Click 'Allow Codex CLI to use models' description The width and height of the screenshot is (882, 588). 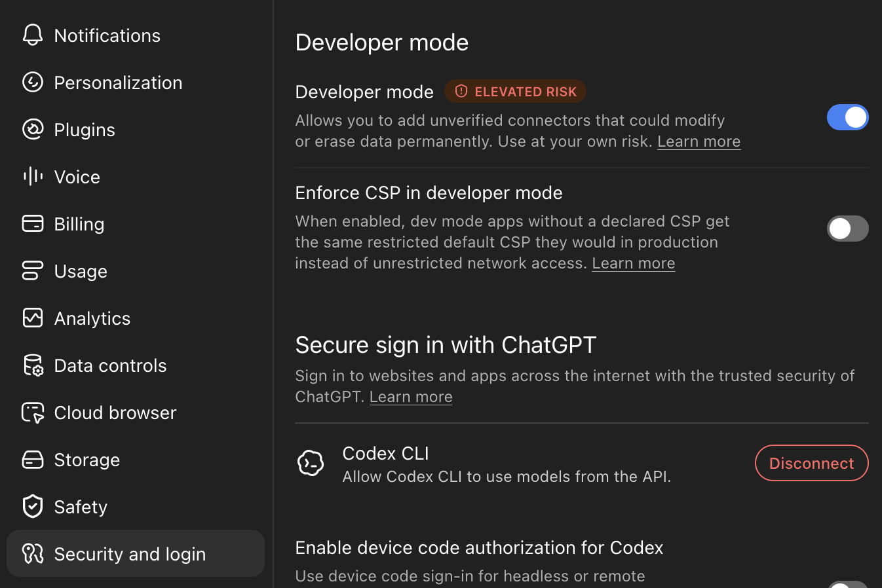tap(507, 477)
